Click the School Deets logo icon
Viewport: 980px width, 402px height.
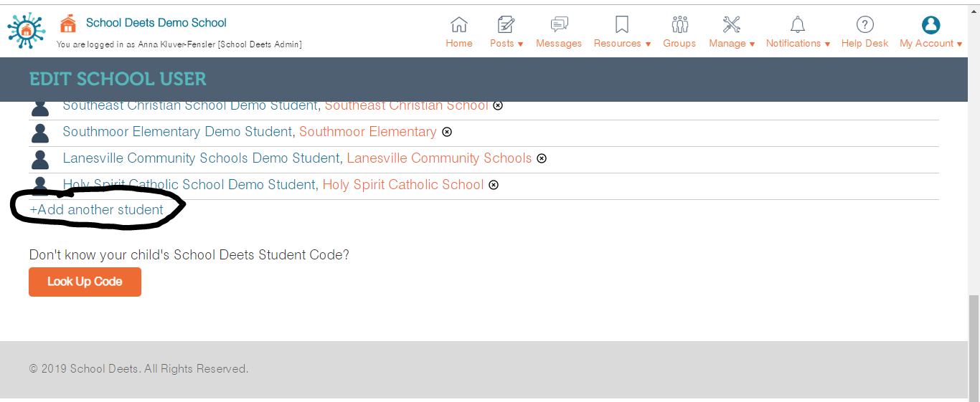click(27, 30)
